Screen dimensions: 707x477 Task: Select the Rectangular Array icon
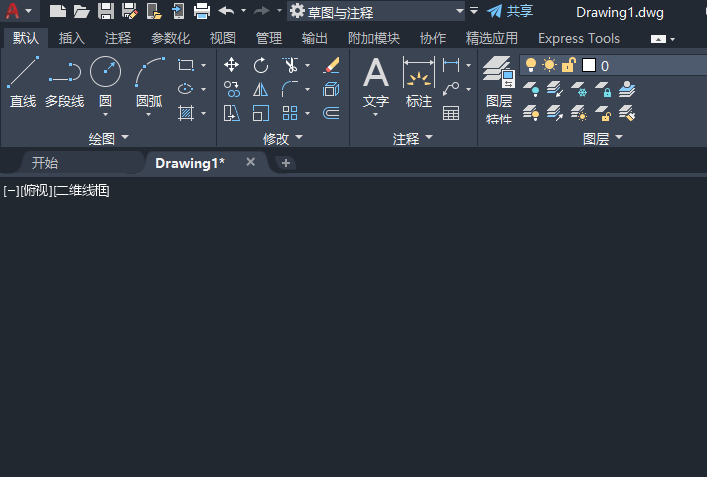click(289, 113)
